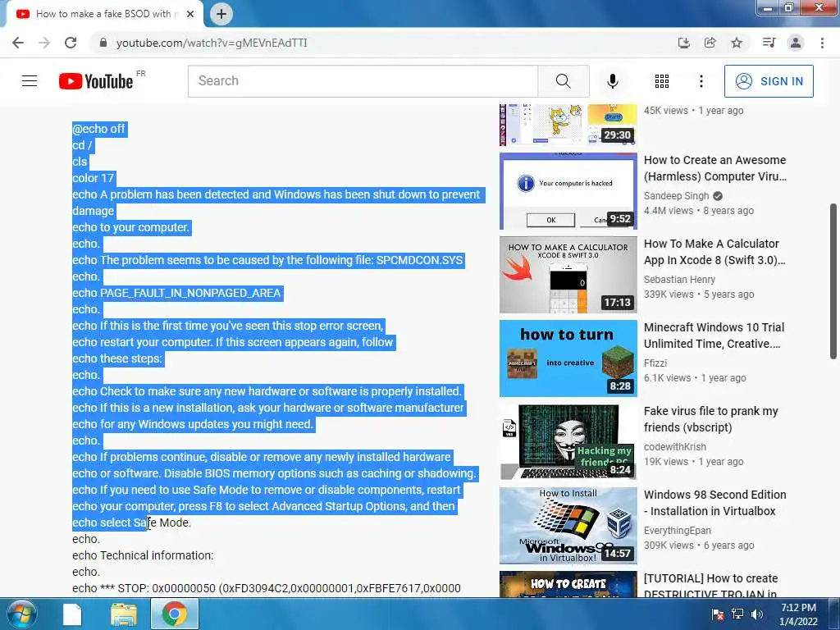Open Chrome profile avatar icon
Image resolution: width=840 pixels, height=630 pixels.
point(796,43)
